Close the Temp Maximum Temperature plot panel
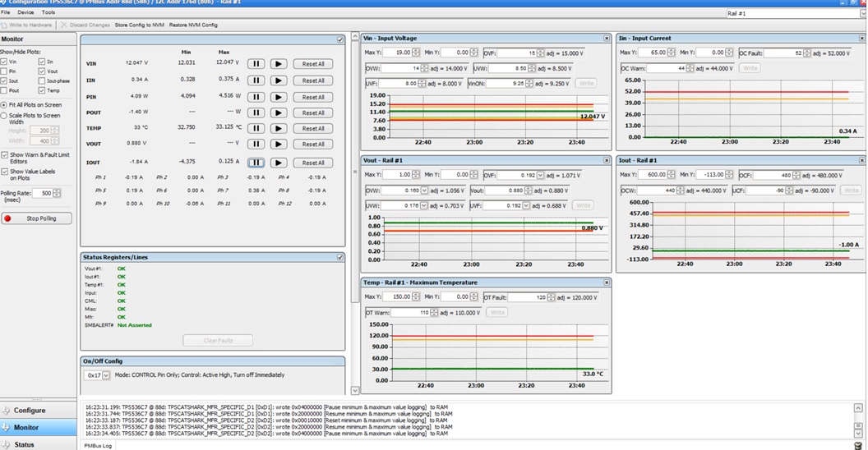Viewport: 868px width, 450px height. (x=607, y=282)
